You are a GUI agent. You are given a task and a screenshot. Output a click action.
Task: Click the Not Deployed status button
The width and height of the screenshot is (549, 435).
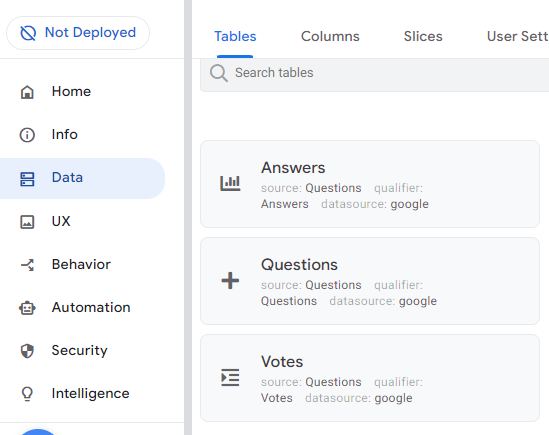[78, 33]
